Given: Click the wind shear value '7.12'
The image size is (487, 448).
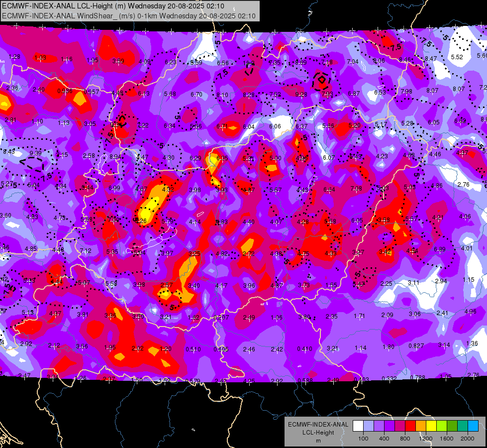Looking at the screenshot, I should [86, 250].
